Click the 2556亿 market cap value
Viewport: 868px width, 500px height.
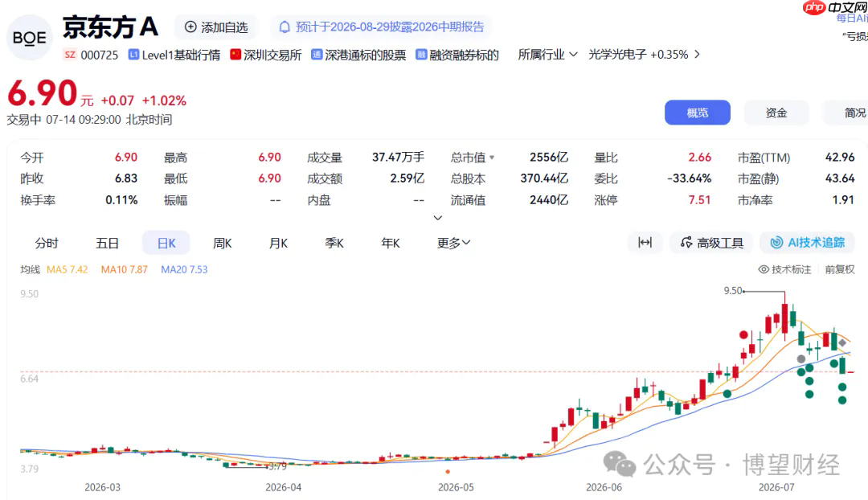(x=549, y=158)
